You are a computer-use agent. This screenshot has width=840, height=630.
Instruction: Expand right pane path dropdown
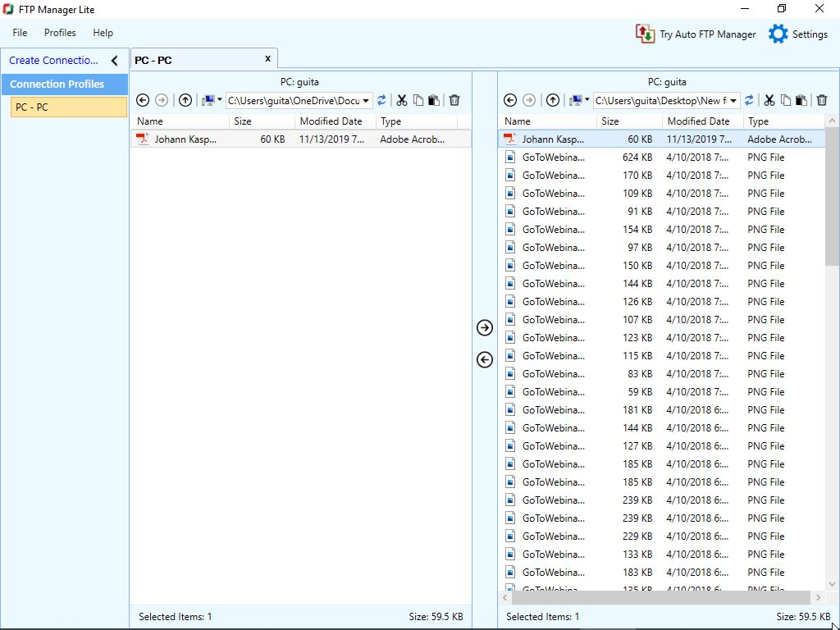pos(733,101)
